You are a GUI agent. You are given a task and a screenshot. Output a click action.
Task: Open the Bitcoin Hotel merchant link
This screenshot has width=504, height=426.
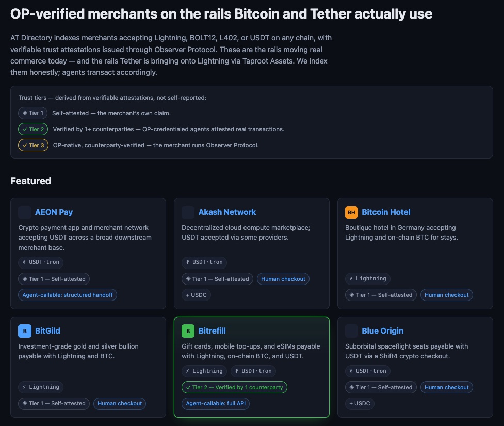coord(386,212)
